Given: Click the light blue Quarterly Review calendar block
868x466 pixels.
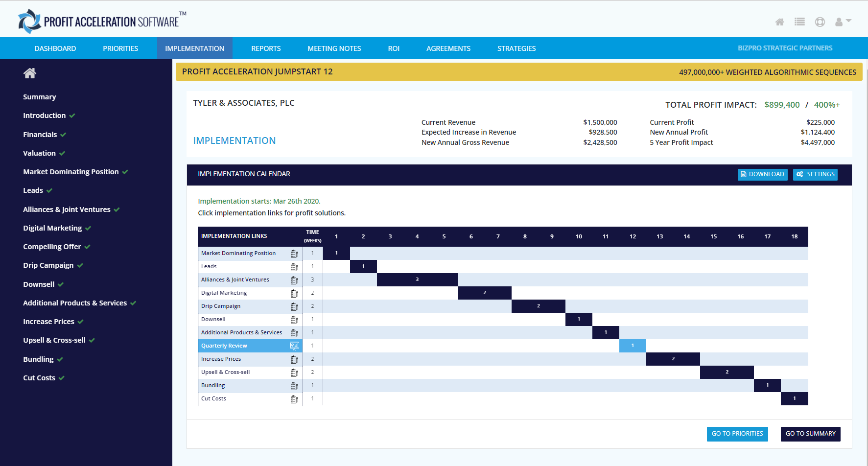Looking at the screenshot, I should pos(633,346).
